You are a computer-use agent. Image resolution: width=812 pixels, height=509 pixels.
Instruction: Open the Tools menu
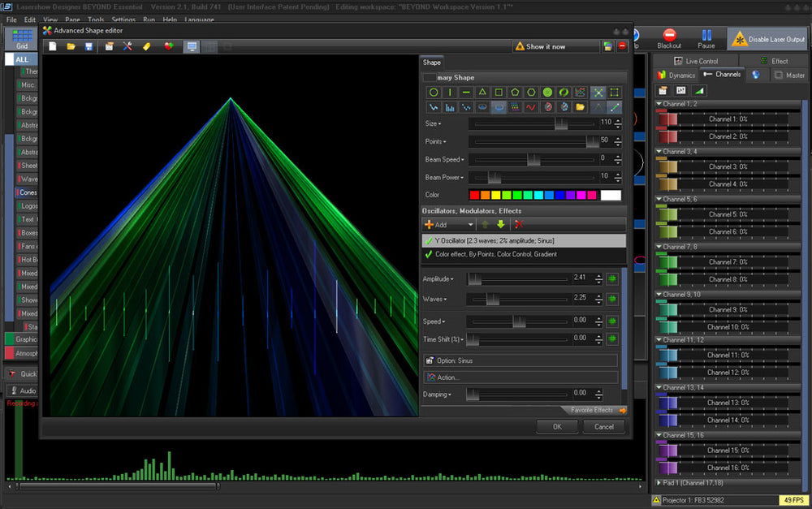[x=96, y=19]
